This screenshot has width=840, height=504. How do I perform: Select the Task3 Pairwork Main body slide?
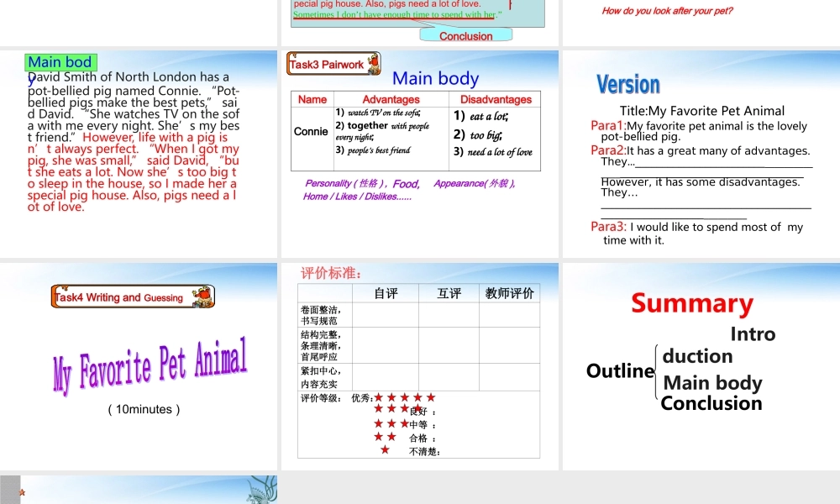point(419,154)
